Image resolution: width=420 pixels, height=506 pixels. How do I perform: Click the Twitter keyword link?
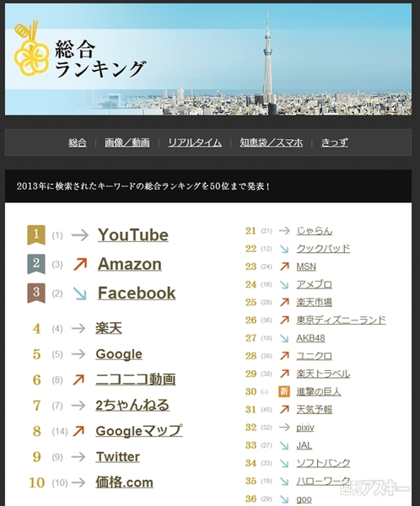[117, 456]
